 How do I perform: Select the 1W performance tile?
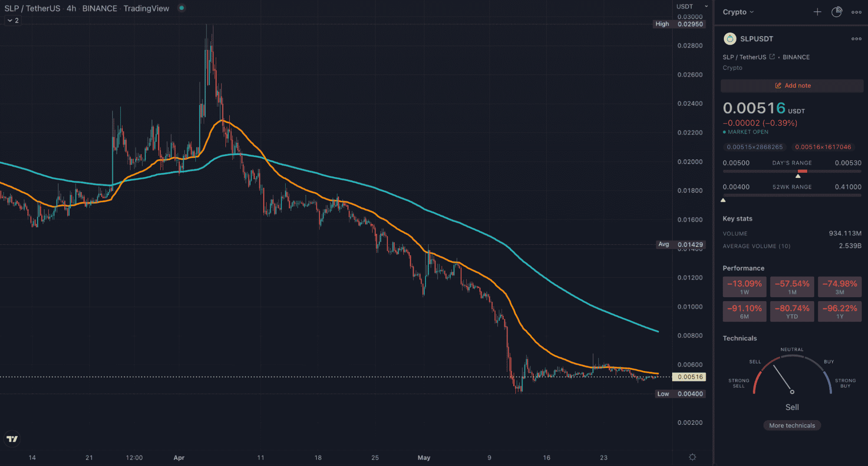pos(744,287)
